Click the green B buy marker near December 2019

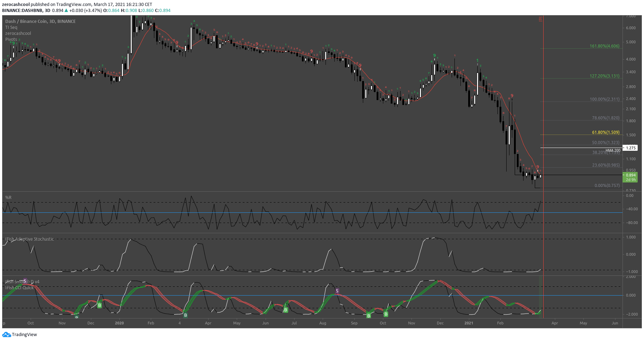pyautogui.click(x=99, y=305)
